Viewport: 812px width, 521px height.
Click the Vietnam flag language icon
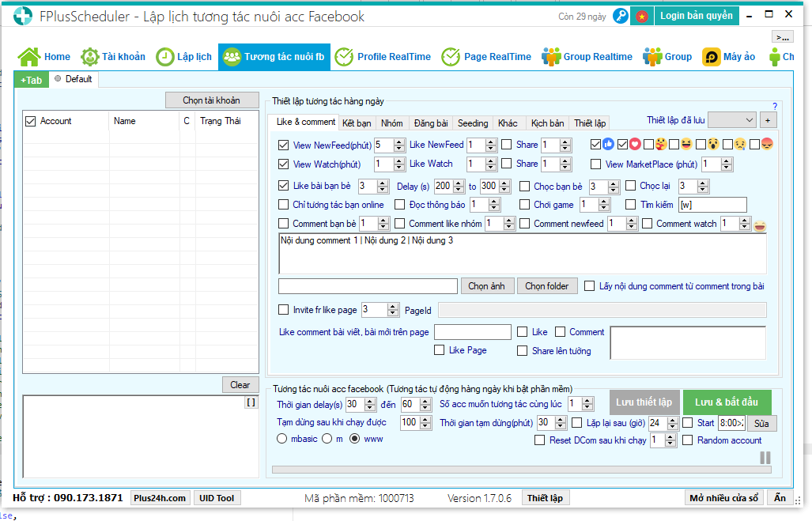pyautogui.click(x=642, y=17)
